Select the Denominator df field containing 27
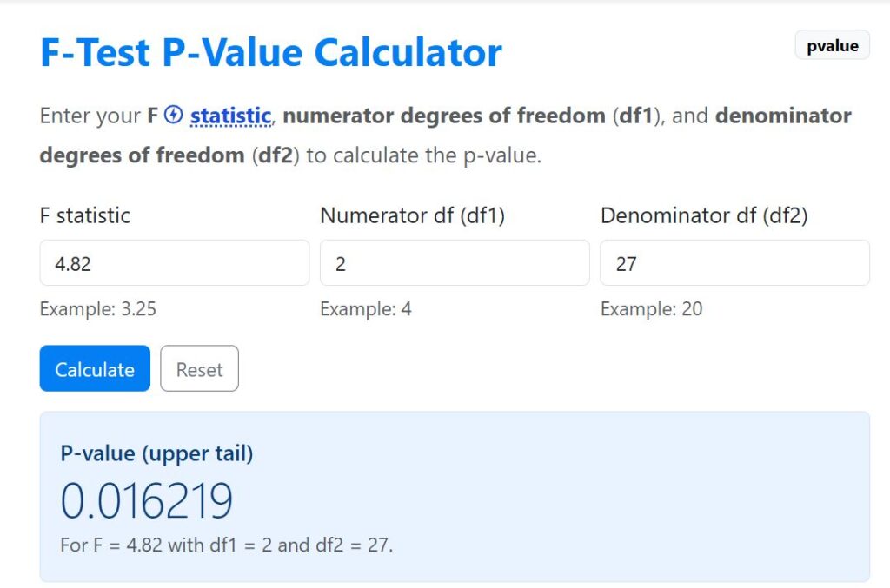Viewport: 890px width, 588px height. (734, 262)
